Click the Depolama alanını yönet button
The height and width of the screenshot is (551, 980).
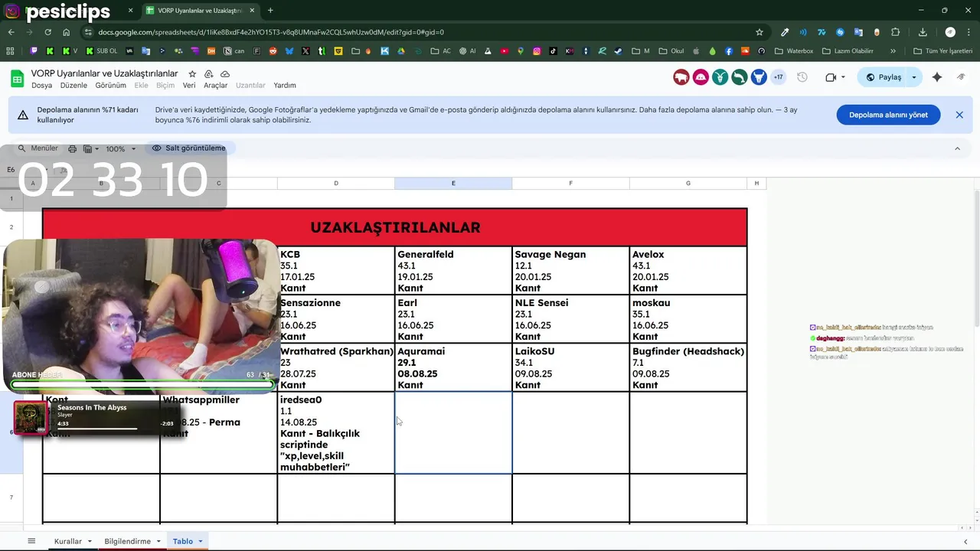(x=888, y=115)
